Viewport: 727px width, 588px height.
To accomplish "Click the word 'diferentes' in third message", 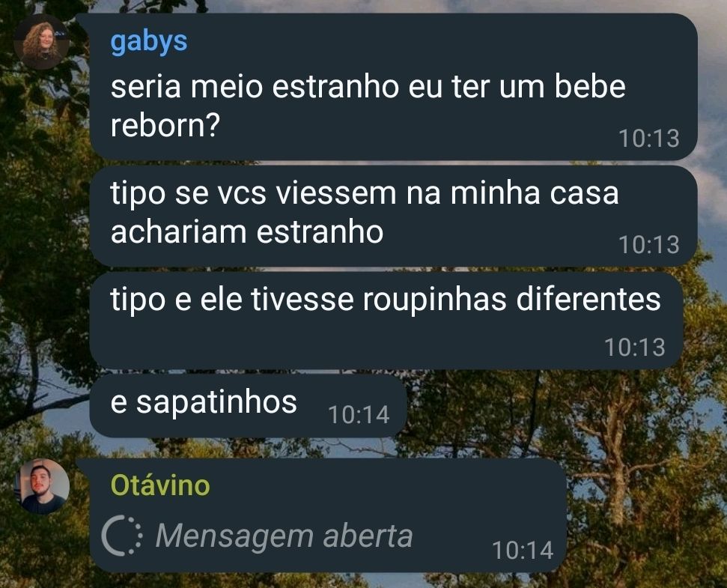I will 588,299.
